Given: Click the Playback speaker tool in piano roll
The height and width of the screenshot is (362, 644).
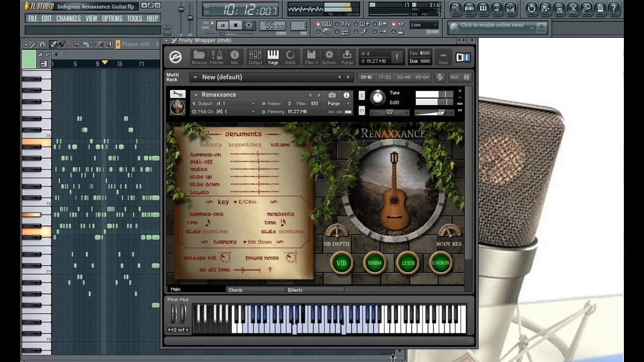Looking at the screenshot, I should [110, 44].
